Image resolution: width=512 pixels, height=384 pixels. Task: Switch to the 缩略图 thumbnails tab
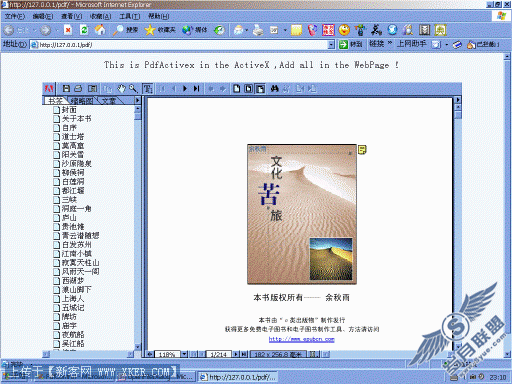coord(82,100)
